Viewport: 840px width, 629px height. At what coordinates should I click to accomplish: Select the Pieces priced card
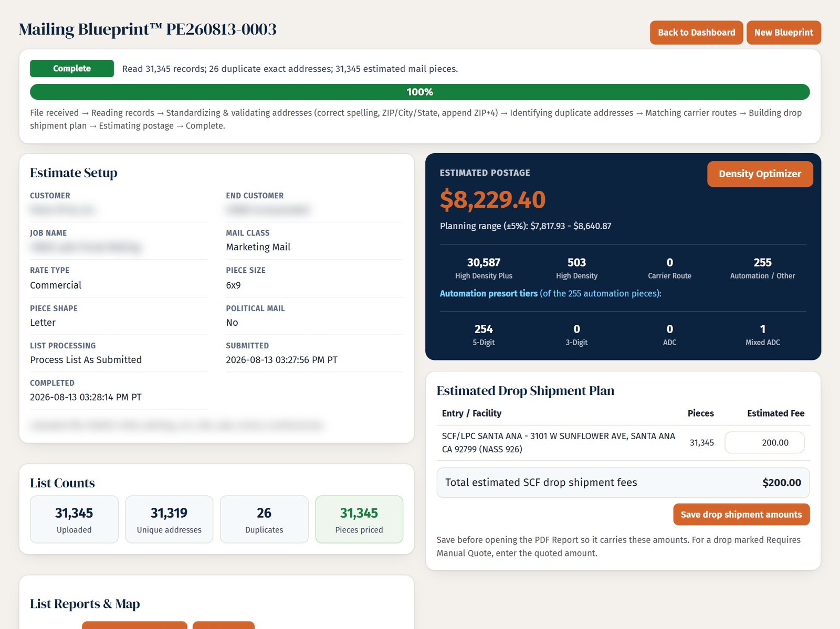359,519
